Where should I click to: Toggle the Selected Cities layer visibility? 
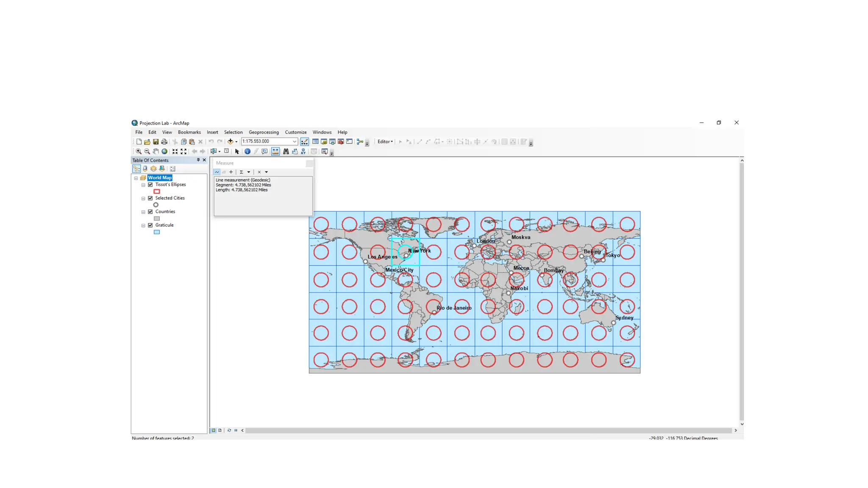150,198
